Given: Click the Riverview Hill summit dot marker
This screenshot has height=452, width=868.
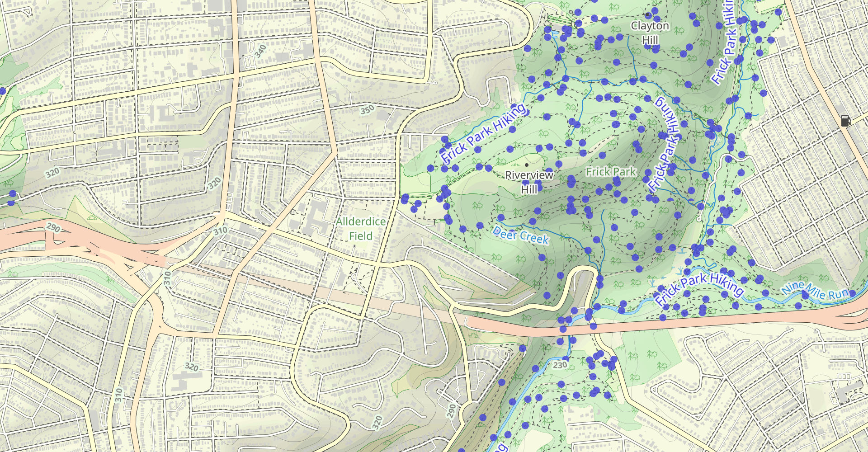Looking at the screenshot, I should [527, 165].
